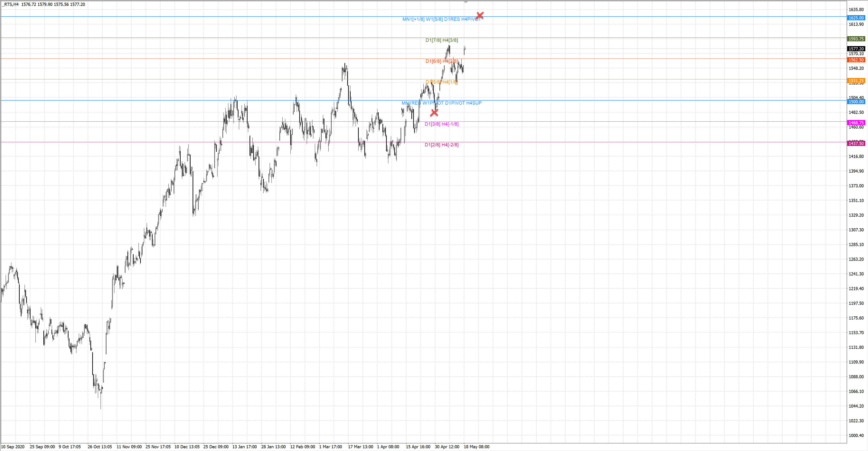Select the MN1RES W1PIVOT D1PIVOT H4SUP label

click(441, 103)
